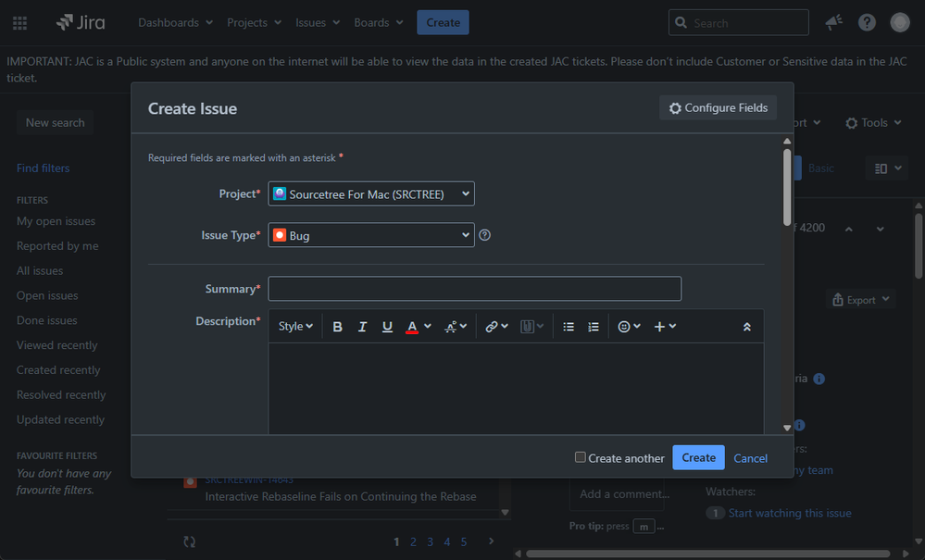Open the attachment dropdown in editor
Image resolution: width=925 pixels, height=560 pixels.
tap(531, 327)
